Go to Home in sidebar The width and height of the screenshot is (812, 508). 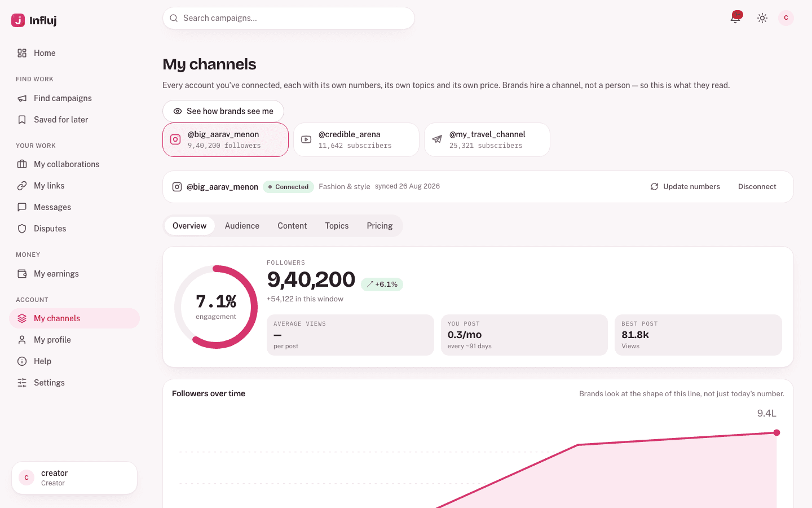pyautogui.click(x=74, y=53)
